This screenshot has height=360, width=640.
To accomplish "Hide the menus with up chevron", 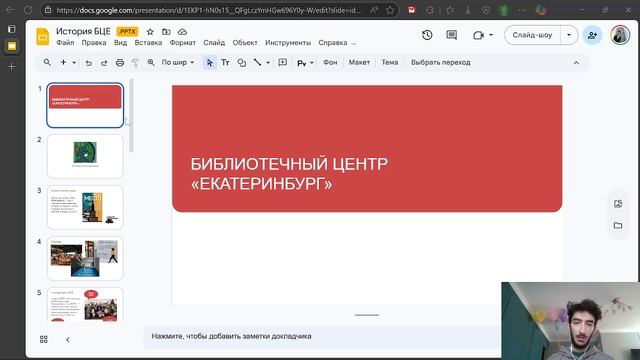I will click(576, 62).
